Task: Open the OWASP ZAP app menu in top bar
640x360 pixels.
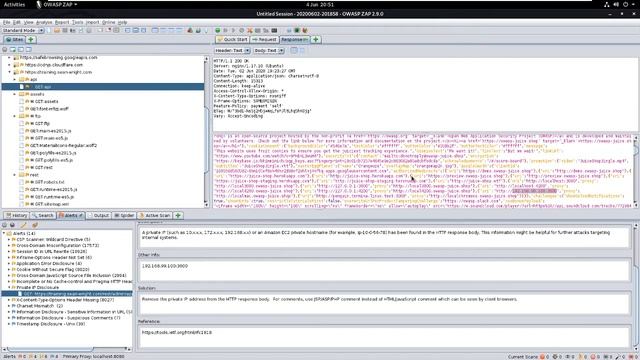Action: pos(57,4)
